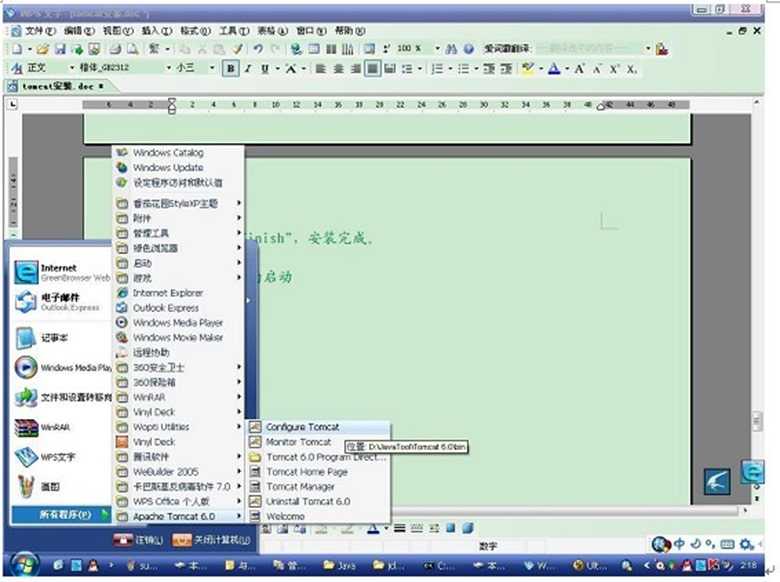Expand Apache Tomcat 6.0 program folder
Viewport: 780px width, 582px height.
pos(179,516)
